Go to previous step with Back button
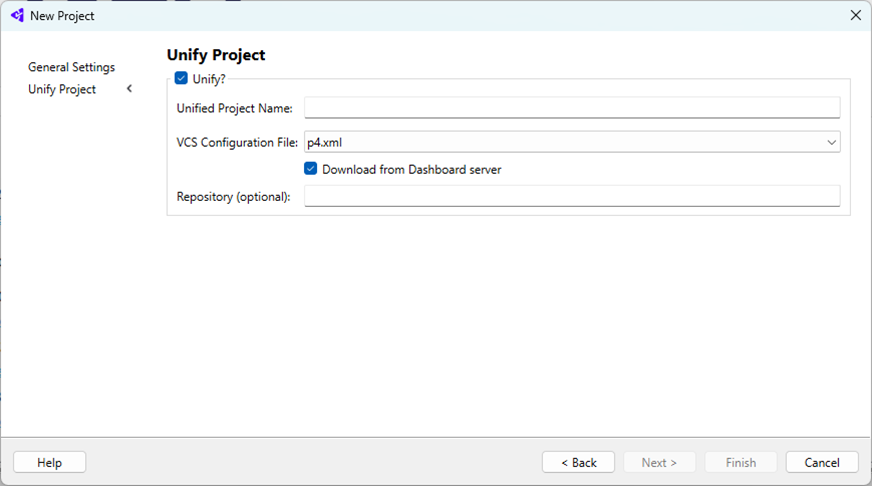The image size is (872, 486). 578,462
